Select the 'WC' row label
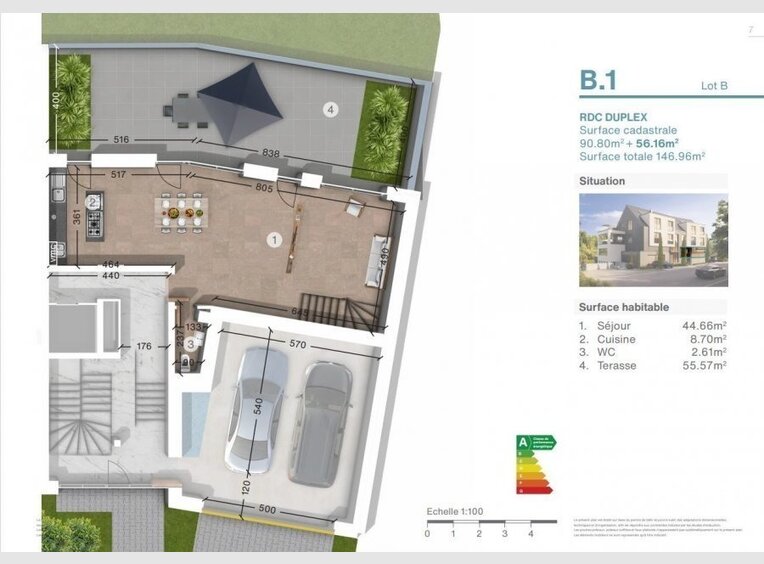Screen dimensions: 764x564 coord(607,352)
